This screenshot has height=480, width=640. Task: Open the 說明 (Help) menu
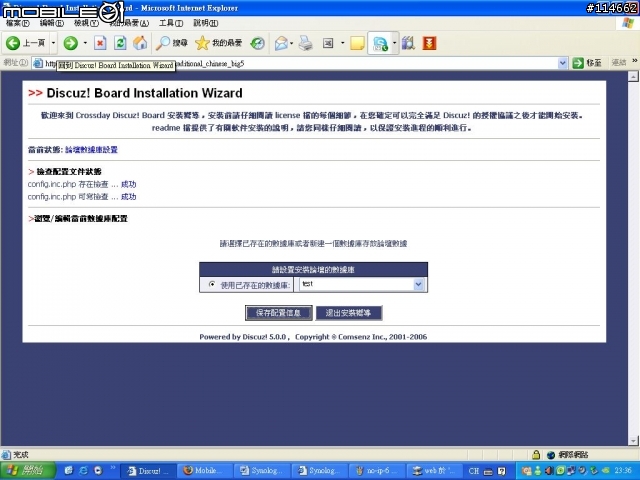coord(205,23)
